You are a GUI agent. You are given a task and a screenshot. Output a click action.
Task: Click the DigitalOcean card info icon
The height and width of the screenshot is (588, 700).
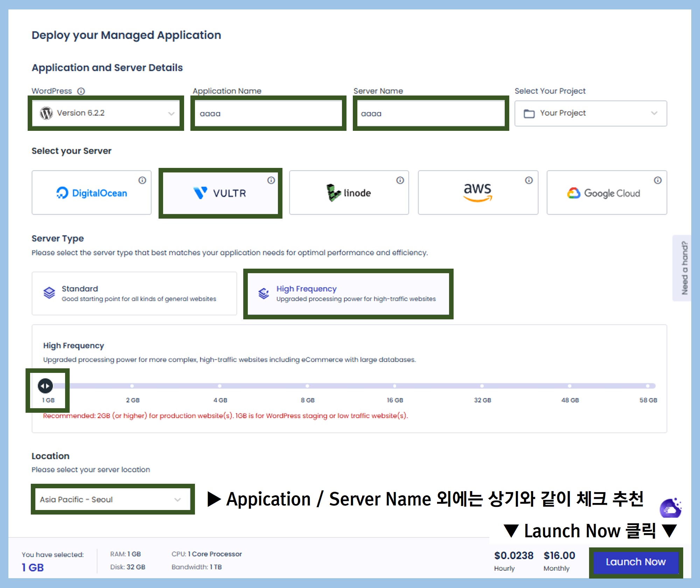coord(142,180)
